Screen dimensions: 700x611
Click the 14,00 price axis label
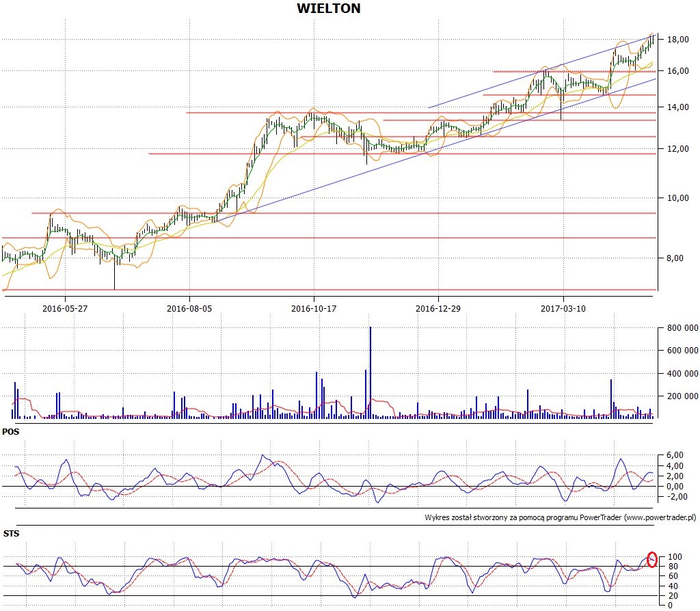click(677, 107)
